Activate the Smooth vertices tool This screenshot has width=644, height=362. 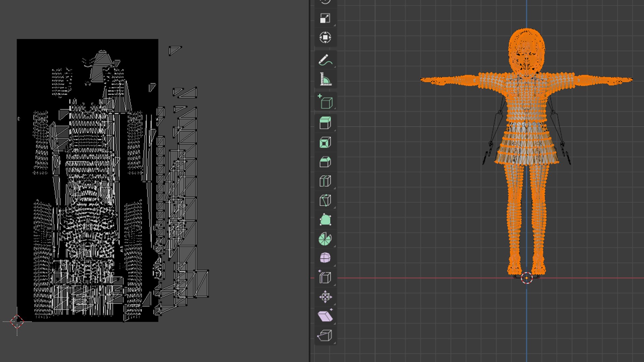point(325,258)
